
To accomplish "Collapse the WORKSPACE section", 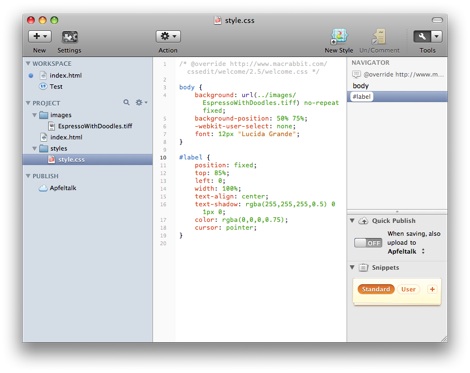I will coord(28,63).
